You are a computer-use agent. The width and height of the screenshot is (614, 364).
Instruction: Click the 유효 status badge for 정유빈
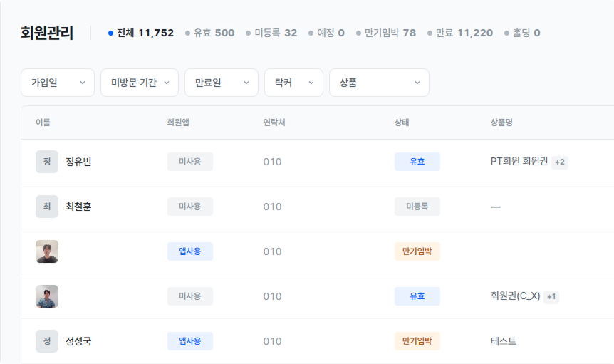(x=417, y=162)
